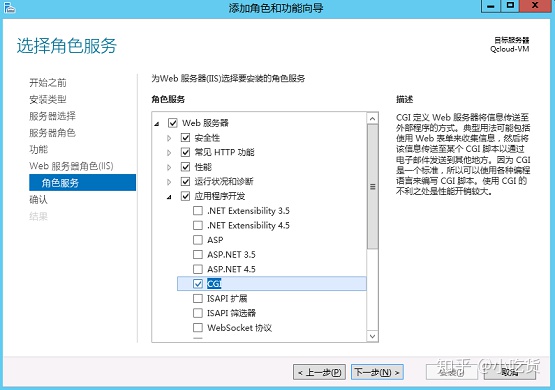Image resolution: width=555 pixels, height=390 pixels.
Task: Select the WebSocket 协议 label
Action: 240,328
